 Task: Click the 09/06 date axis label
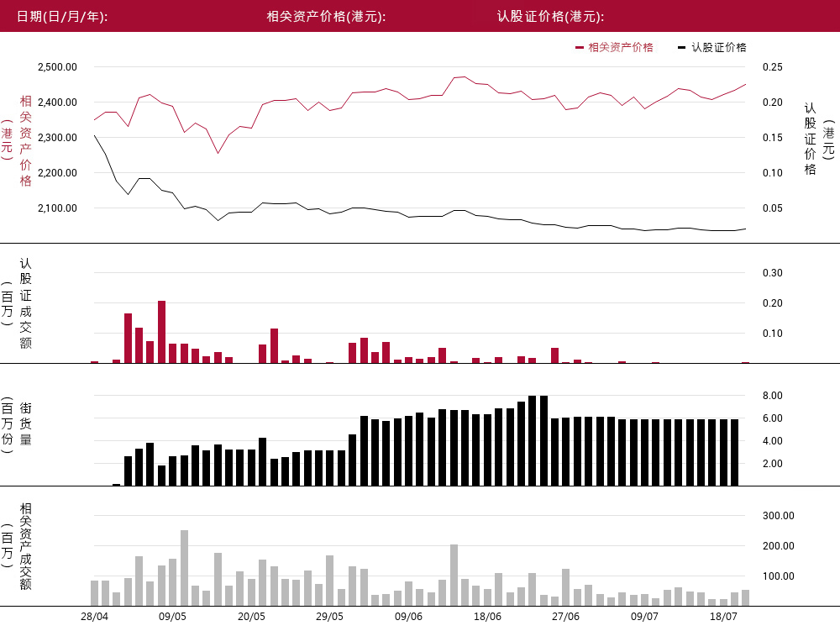point(408,617)
